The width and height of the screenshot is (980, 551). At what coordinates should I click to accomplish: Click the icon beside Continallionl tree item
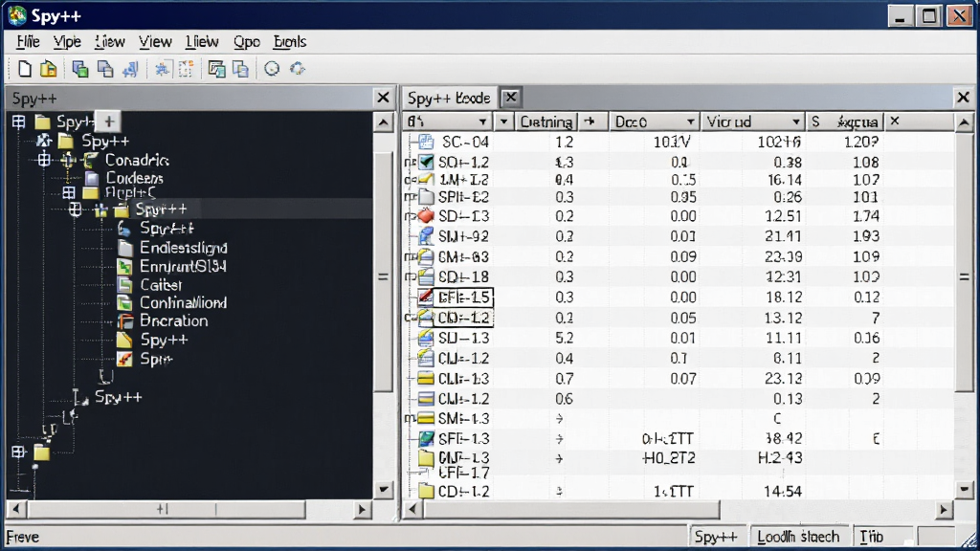point(125,303)
